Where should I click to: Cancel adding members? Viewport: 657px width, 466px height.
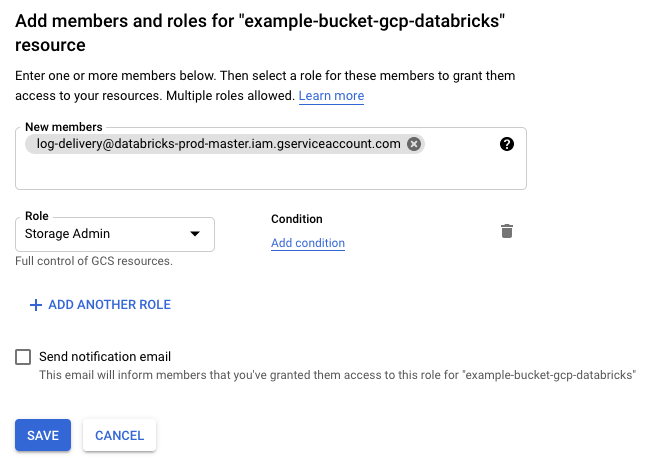(x=119, y=435)
